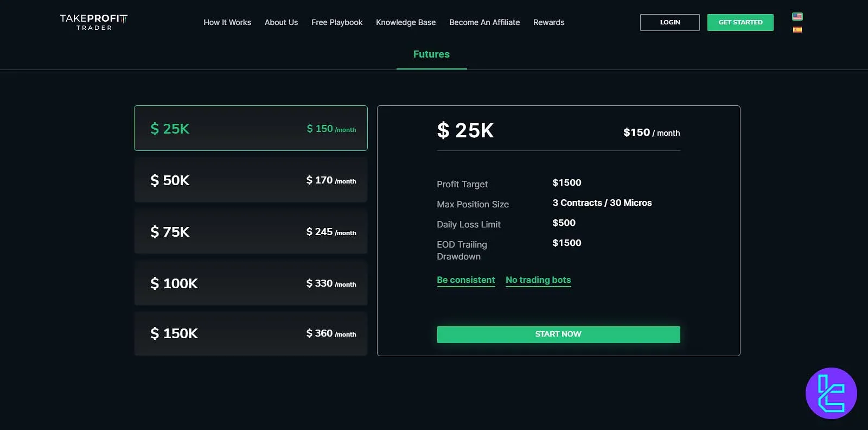Pick the $100K account plan

(250, 283)
